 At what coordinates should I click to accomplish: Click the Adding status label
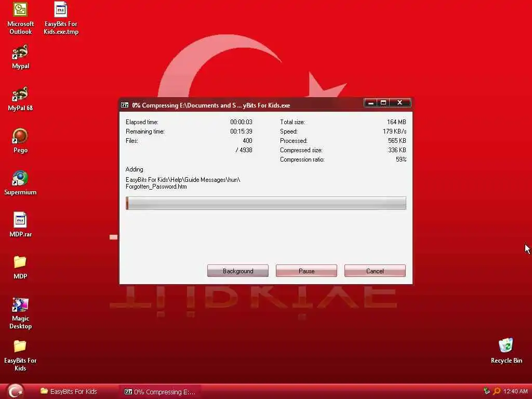pyautogui.click(x=135, y=169)
